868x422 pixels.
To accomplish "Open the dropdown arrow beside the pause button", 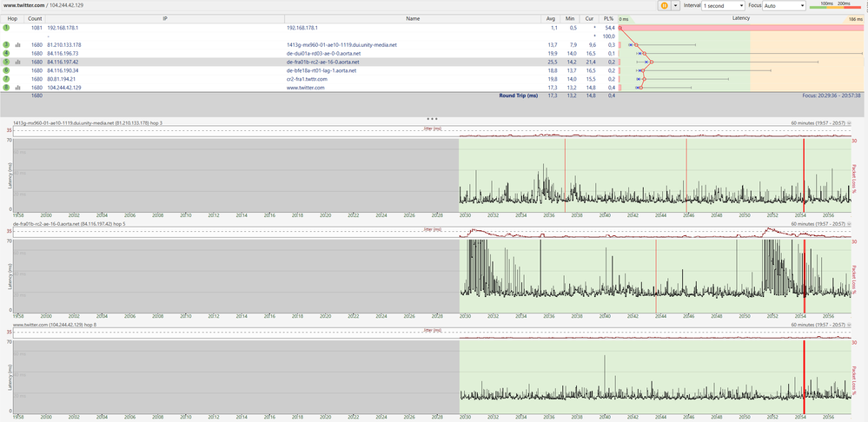I will 675,5.
